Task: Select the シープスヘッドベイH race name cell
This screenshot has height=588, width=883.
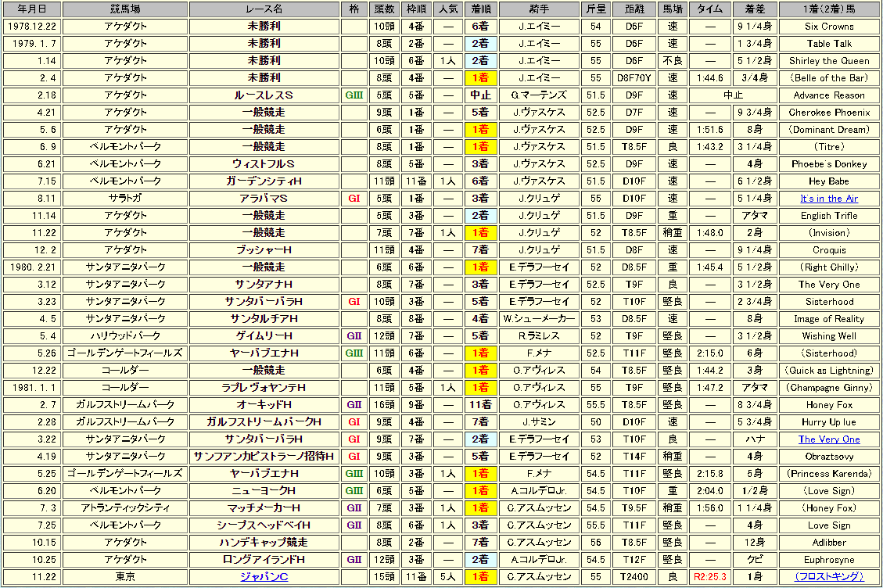Action: click(x=264, y=525)
